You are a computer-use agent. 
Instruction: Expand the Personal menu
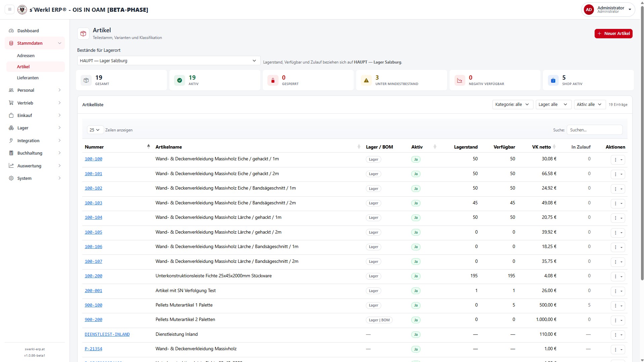[35, 90]
